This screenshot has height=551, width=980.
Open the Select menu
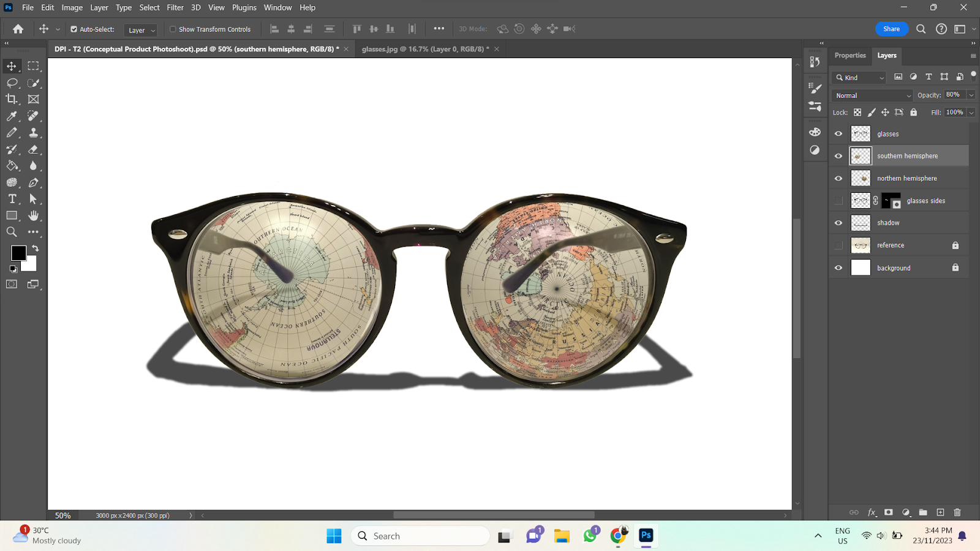point(149,7)
